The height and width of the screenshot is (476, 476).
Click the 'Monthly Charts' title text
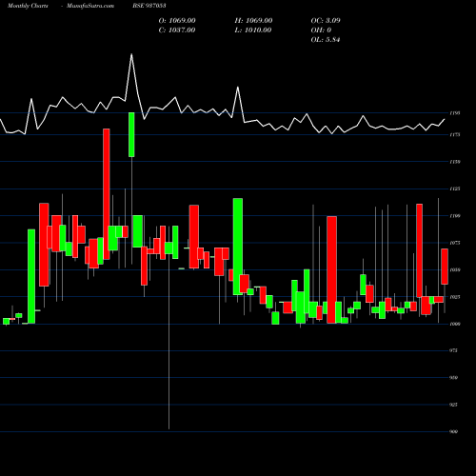[x=28, y=6]
